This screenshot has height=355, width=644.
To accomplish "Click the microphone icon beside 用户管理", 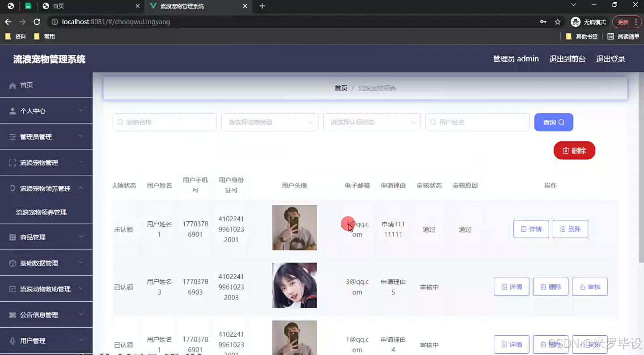I will 13,341.
